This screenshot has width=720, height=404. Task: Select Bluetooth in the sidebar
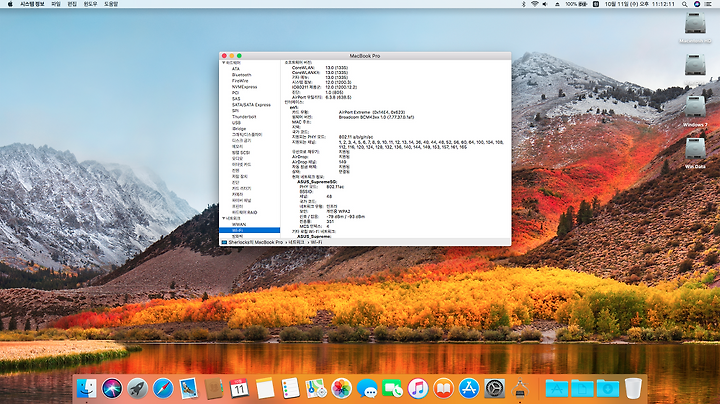click(x=242, y=74)
